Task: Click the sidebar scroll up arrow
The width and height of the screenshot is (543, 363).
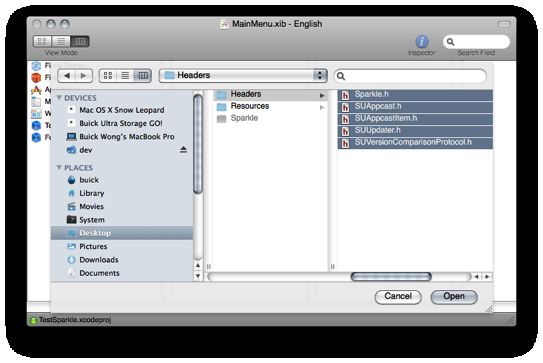Action: pos(198,266)
